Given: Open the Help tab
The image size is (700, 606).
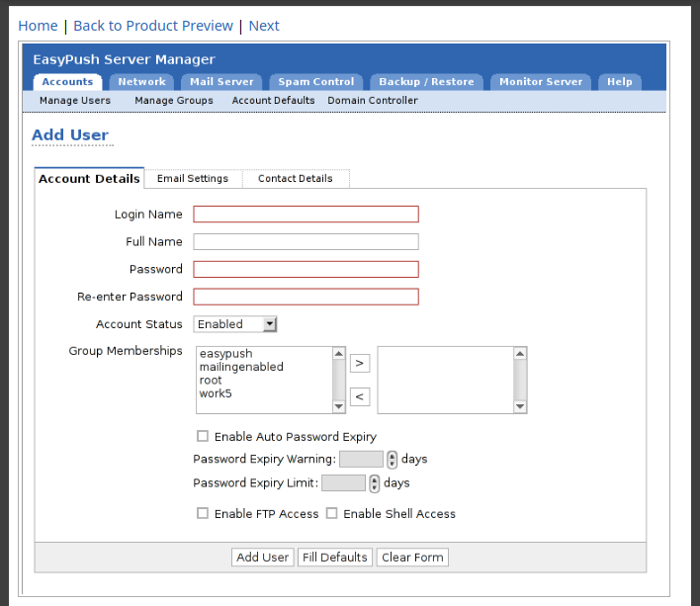Looking at the screenshot, I should point(620,82).
